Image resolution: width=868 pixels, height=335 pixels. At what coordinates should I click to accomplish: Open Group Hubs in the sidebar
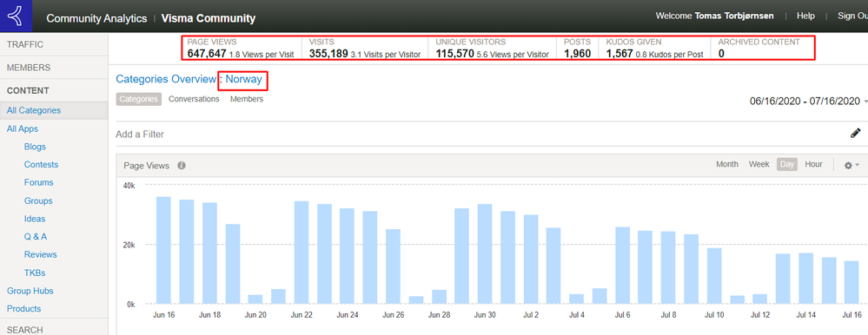point(30,291)
